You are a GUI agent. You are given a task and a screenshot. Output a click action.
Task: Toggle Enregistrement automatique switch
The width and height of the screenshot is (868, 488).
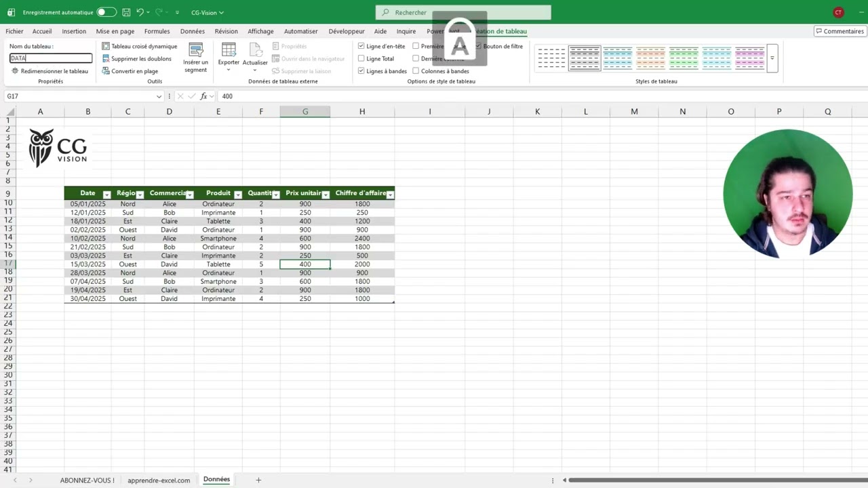coord(106,12)
